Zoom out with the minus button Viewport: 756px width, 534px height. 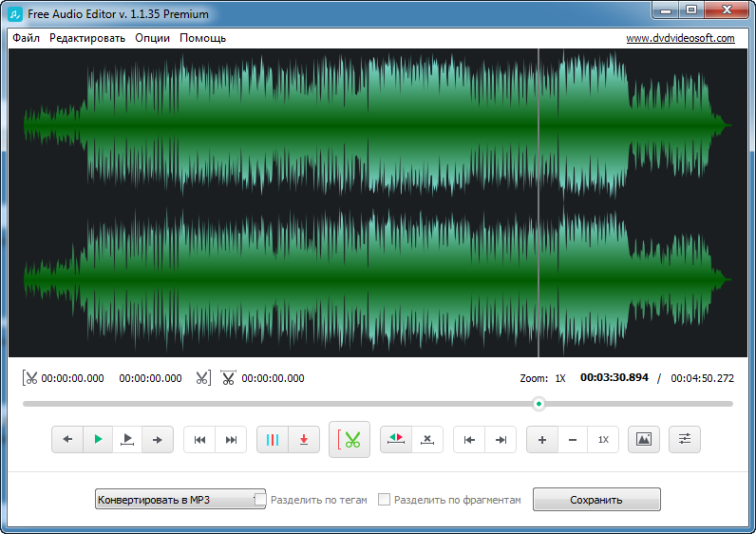(x=573, y=439)
